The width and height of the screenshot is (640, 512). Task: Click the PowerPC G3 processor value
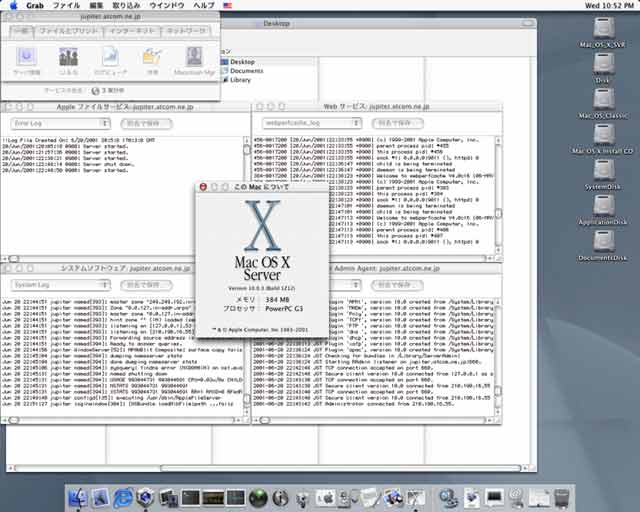coord(284,309)
